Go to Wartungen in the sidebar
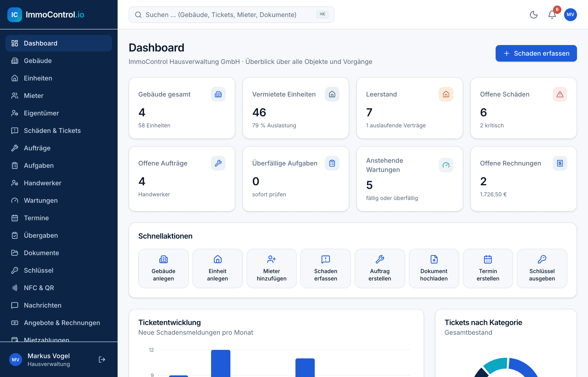 pos(59,200)
